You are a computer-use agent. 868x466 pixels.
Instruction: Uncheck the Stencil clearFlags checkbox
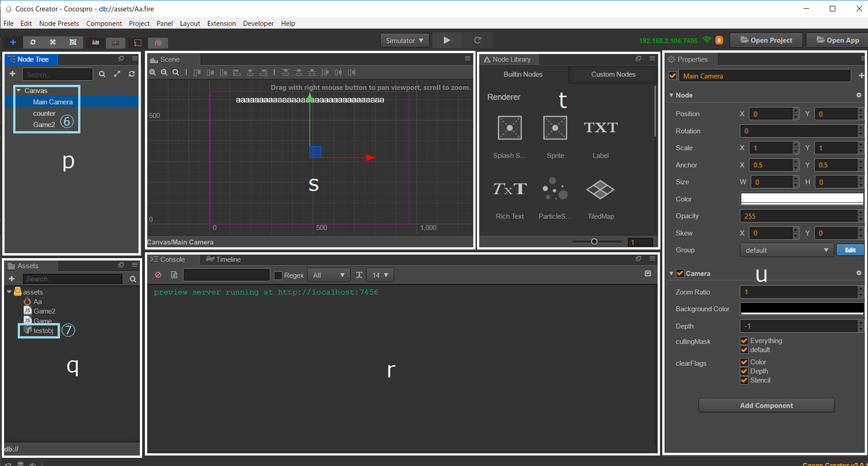coord(744,380)
